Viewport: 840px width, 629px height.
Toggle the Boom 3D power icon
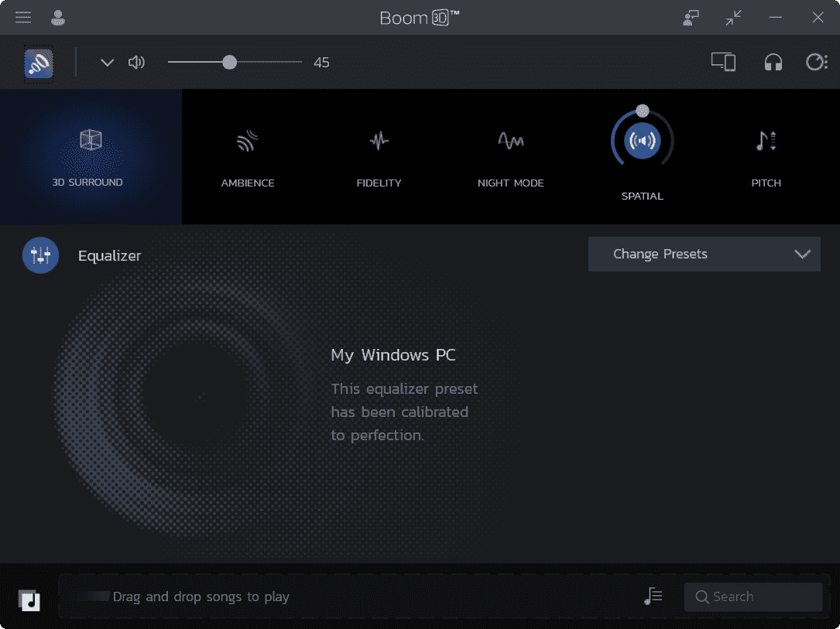pos(39,63)
